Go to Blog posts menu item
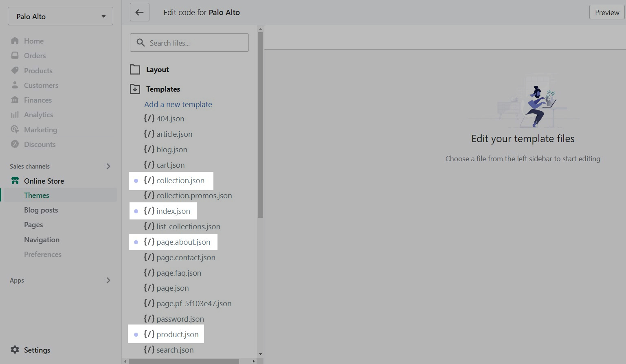626x364 pixels. 41,210
